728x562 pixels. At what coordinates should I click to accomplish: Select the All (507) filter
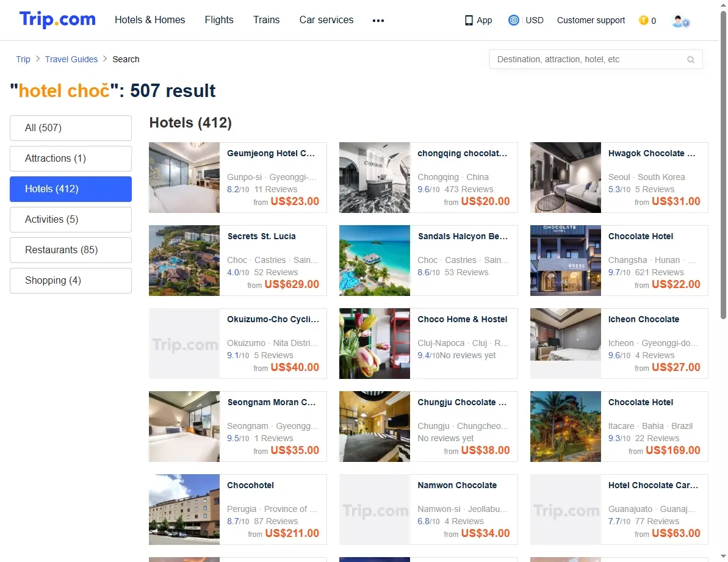tap(71, 128)
